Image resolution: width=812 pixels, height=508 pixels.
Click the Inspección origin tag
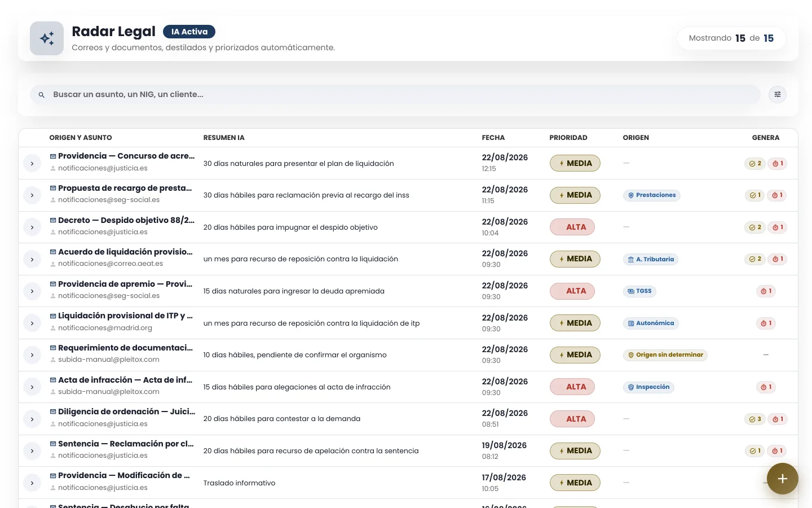click(x=648, y=387)
